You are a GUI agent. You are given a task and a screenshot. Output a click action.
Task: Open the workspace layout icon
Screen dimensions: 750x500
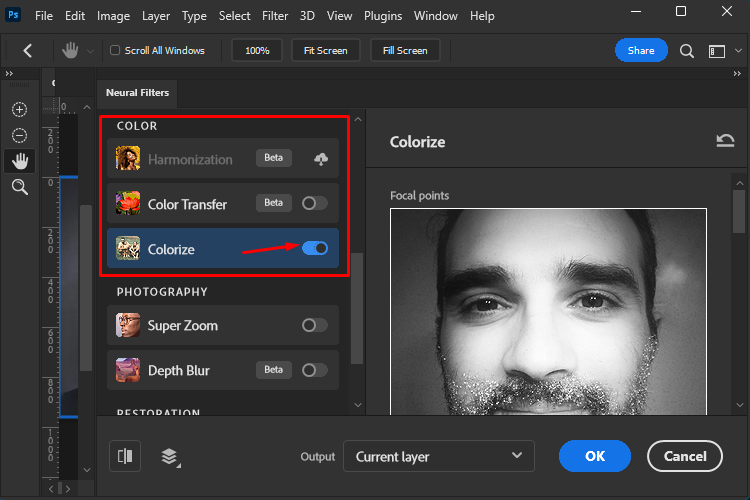(x=717, y=51)
